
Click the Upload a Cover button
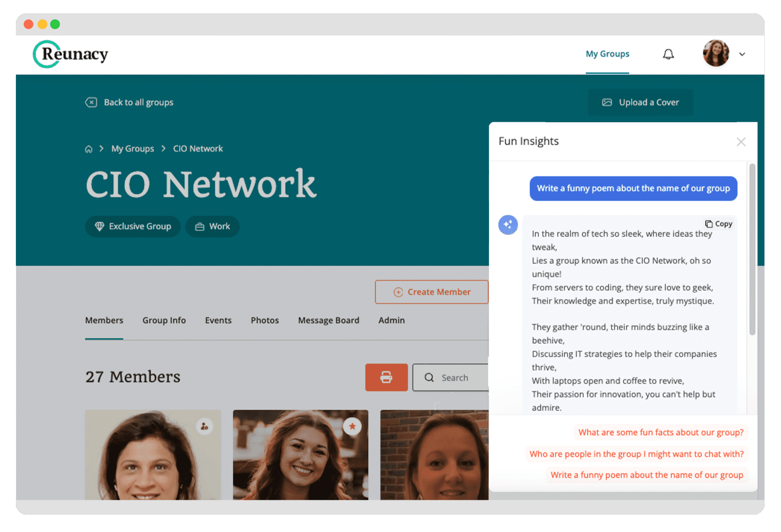[641, 102]
